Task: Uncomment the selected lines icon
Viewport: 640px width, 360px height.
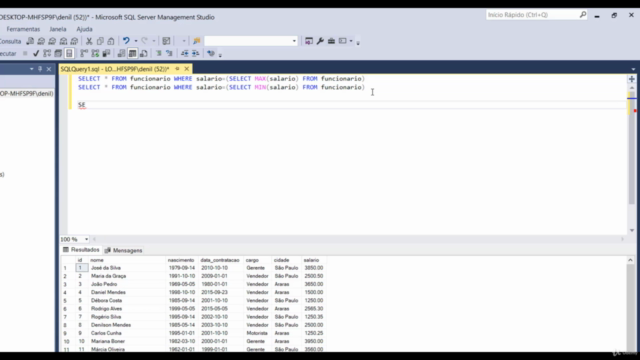Action: [169, 53]
